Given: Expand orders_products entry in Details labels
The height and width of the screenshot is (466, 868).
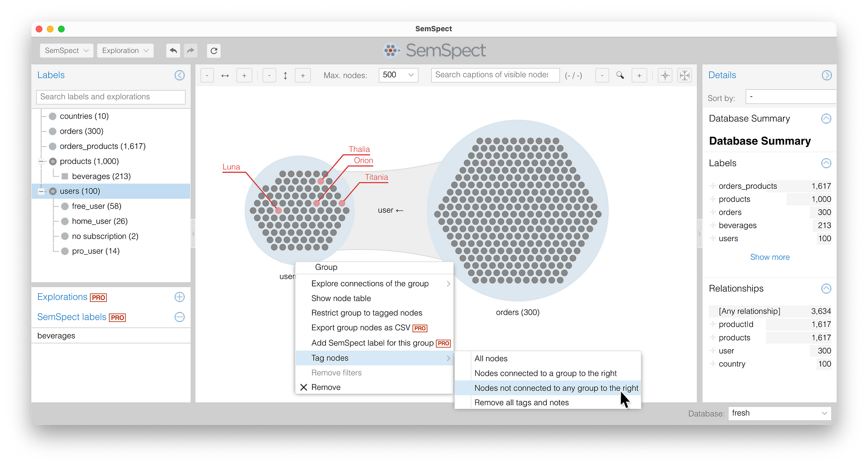Looking at the screenshot, I should coord(713,186).
